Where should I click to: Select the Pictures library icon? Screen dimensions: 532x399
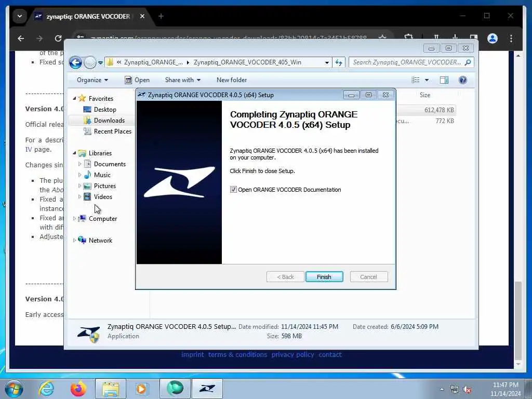[x=87, y=186]
